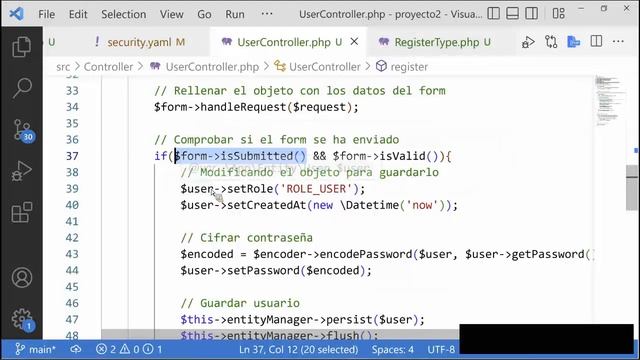Viewport: 640px width, 360px height.
Task: Click the src breadcrumb
Action: point(63,67)
